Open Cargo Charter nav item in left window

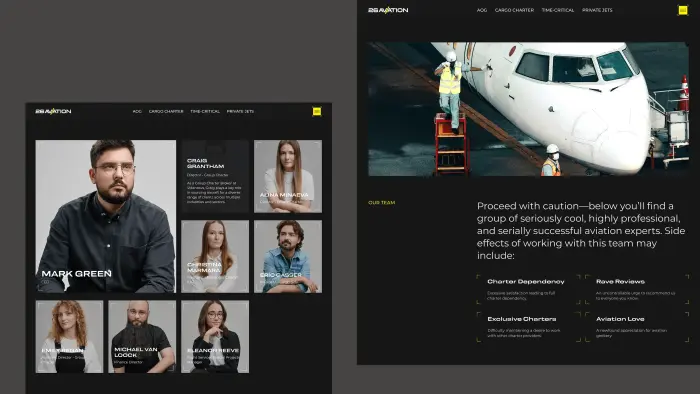click(166, 111)
